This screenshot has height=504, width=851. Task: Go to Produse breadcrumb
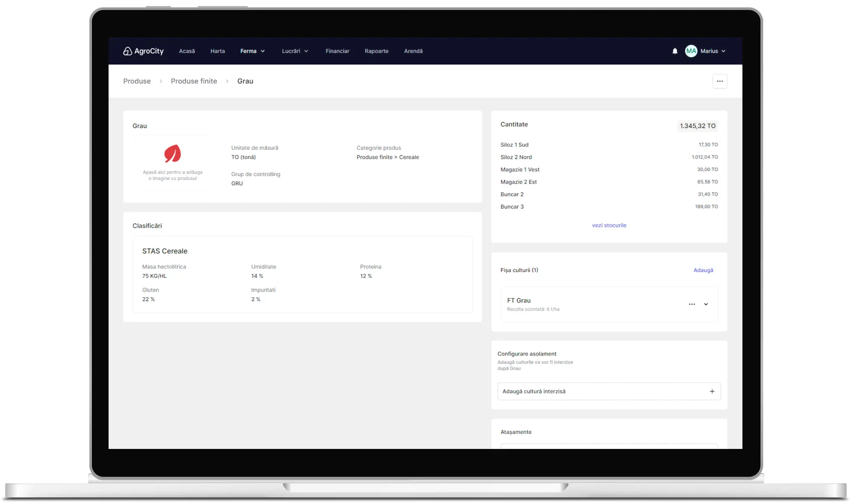(137, 81)
